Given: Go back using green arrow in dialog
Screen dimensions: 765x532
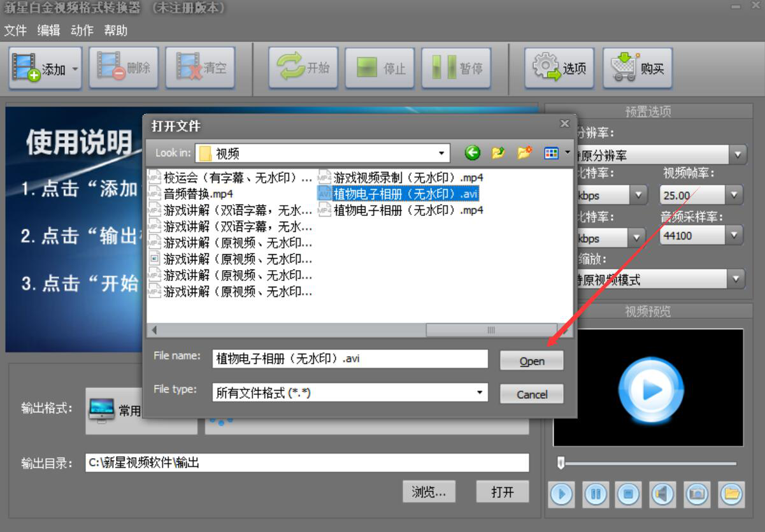Looking at the screenshot, I should pos(472,153).
